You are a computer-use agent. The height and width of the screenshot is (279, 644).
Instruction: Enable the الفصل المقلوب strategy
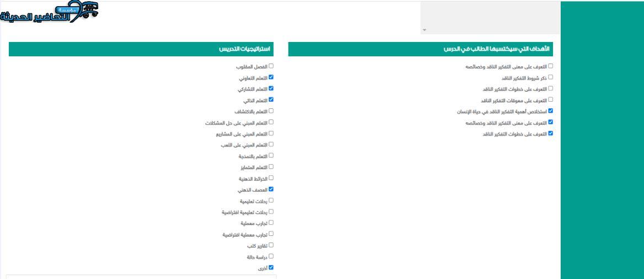tap(271, 66)
